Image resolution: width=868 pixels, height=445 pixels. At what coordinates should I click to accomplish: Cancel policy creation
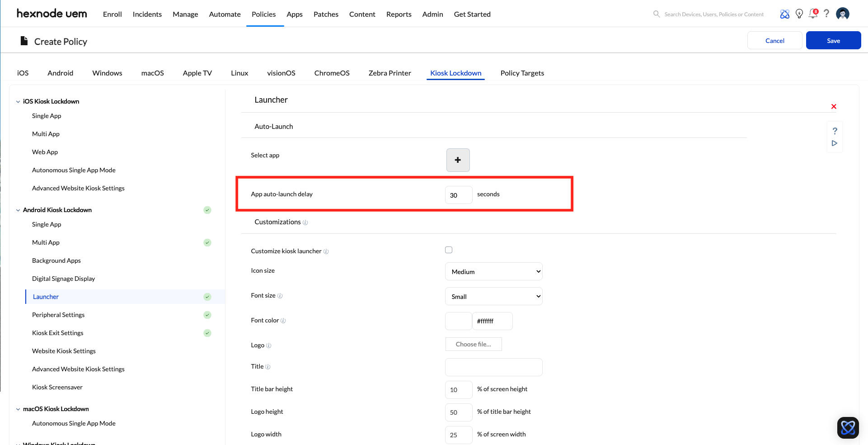(x=775, y=40)
